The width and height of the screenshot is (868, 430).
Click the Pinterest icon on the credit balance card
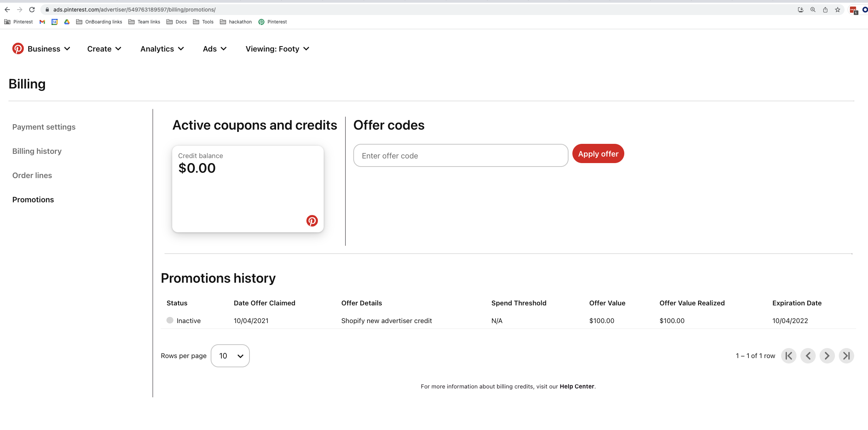click(312, 221)
